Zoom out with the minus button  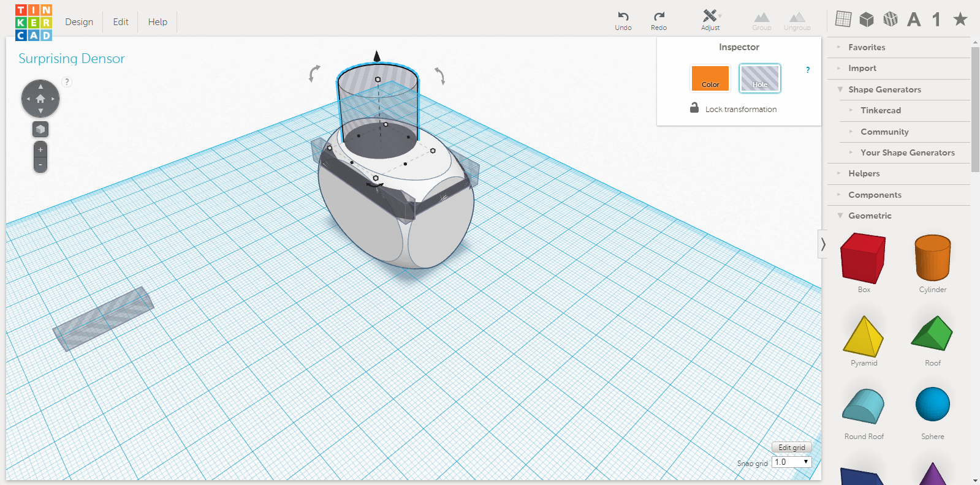[x=40, y=165]
